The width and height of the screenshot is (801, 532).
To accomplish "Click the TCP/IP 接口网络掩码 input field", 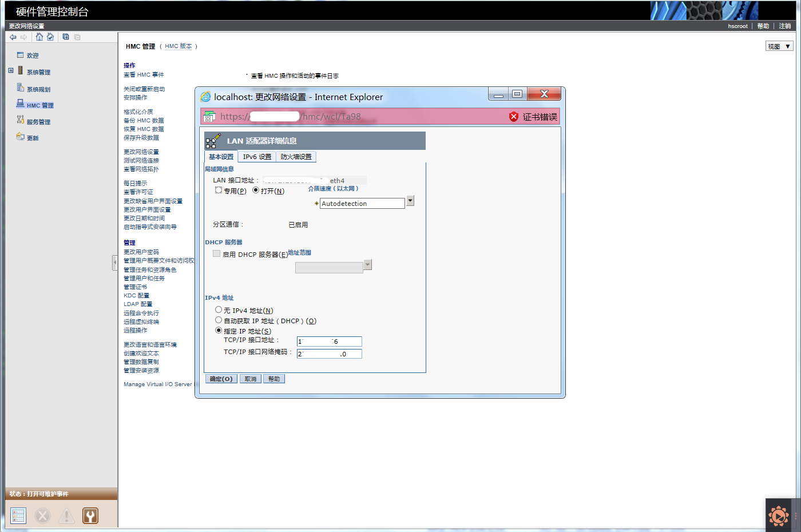I will (x=329, y=354).
